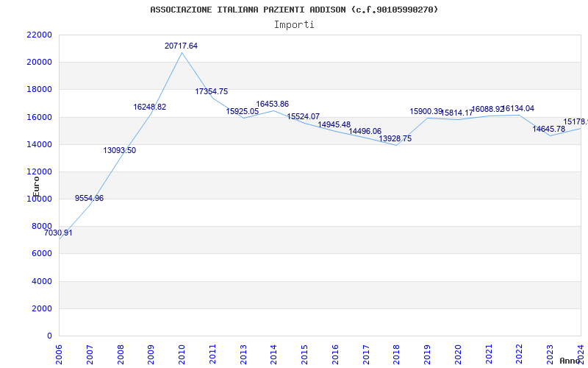588x368 pixels.
Task: Click the y-axis value 4000
Action: point(42,281)
